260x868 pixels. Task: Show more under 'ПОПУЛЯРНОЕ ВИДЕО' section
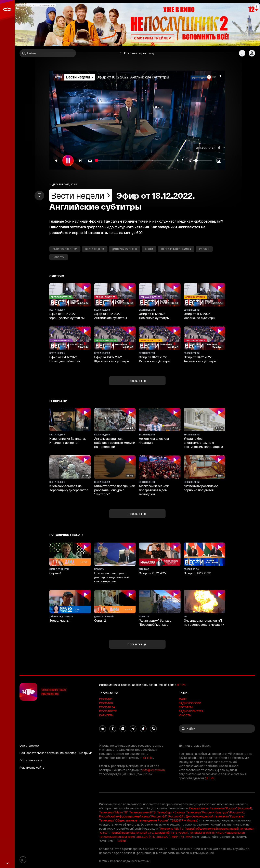137,644
